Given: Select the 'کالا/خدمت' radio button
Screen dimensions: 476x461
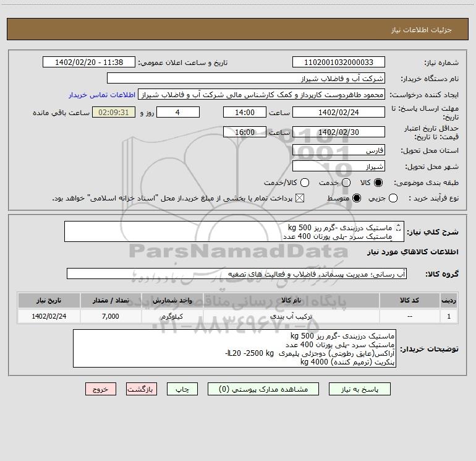Looking at the screenshot, I should coord(305,183).
